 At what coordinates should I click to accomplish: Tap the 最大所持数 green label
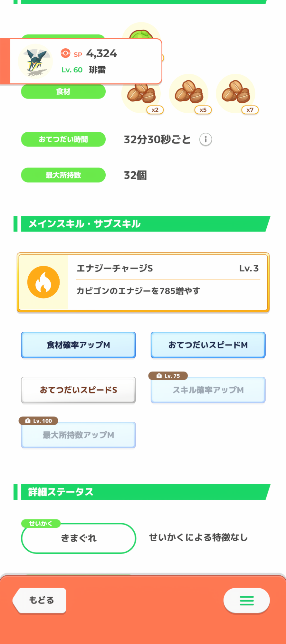pos(63,175)
